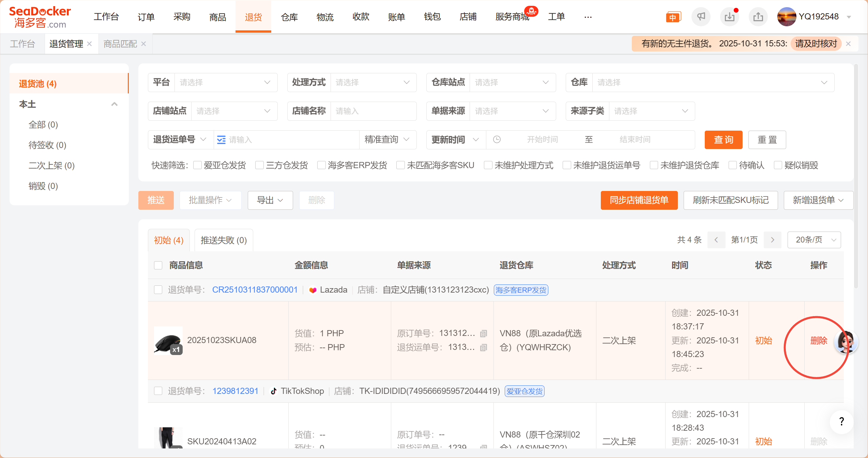
Task: Open the 仓库 top menu
Action: [289, 17]
